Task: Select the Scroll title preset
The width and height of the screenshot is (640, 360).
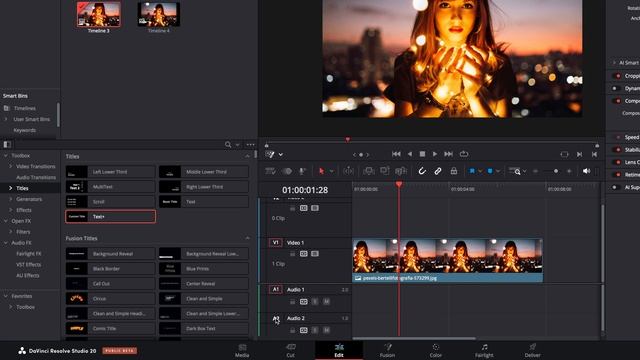Action: pos(110,202)
